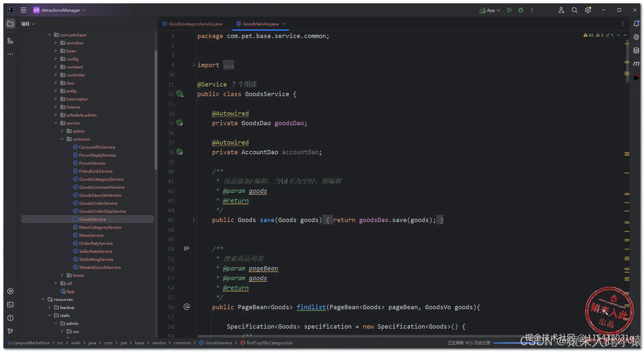Open the main hamburger menu
Screen dimensions: 644x352
(x=23, y=10)
